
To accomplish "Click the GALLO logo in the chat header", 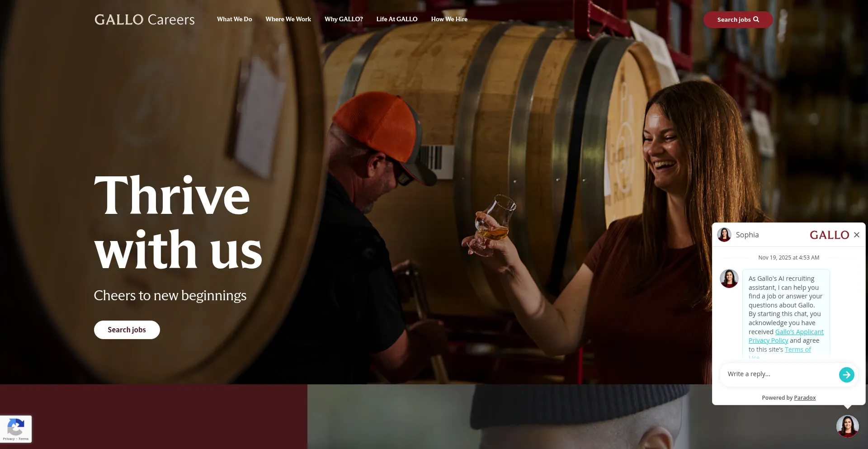I will 829,235.
